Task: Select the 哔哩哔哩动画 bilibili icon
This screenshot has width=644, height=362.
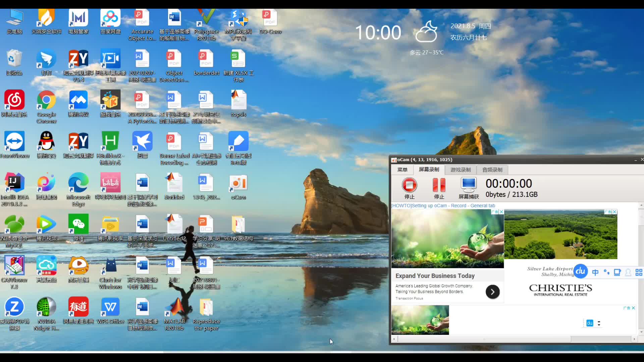Action: tap(110, 187)
